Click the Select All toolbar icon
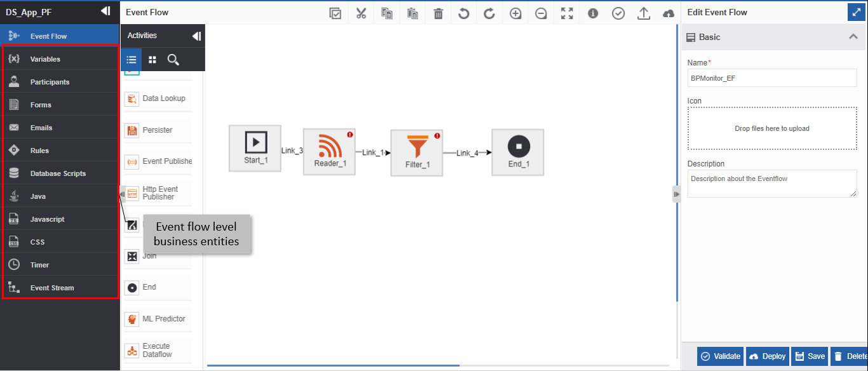The image size is (868, 371). point(336,13)
